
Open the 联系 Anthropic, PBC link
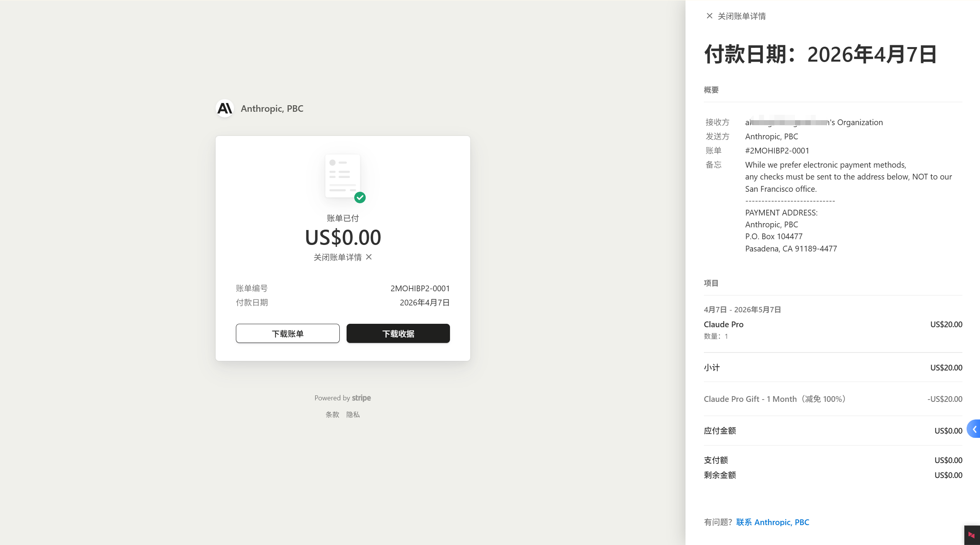772,522
